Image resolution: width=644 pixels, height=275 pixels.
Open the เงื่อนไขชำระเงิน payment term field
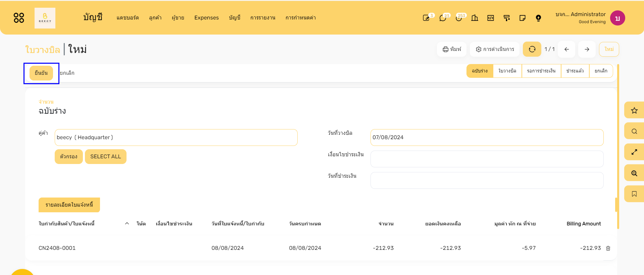click(x=487, y=159)
